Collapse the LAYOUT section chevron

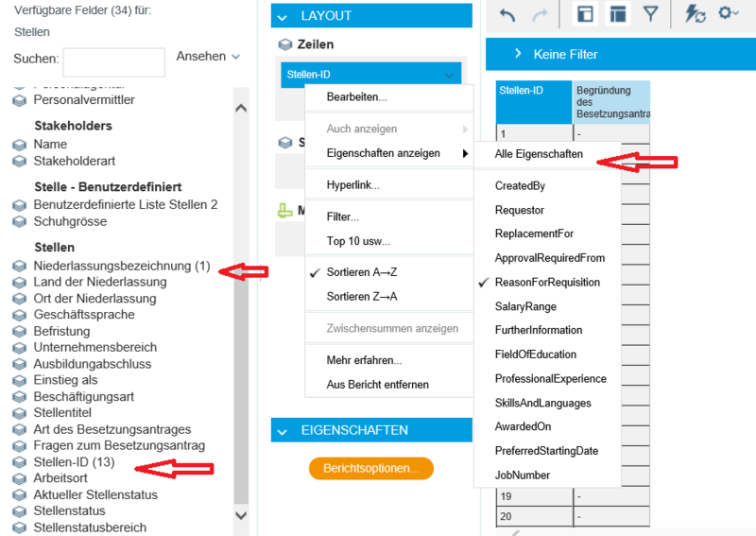283,17
